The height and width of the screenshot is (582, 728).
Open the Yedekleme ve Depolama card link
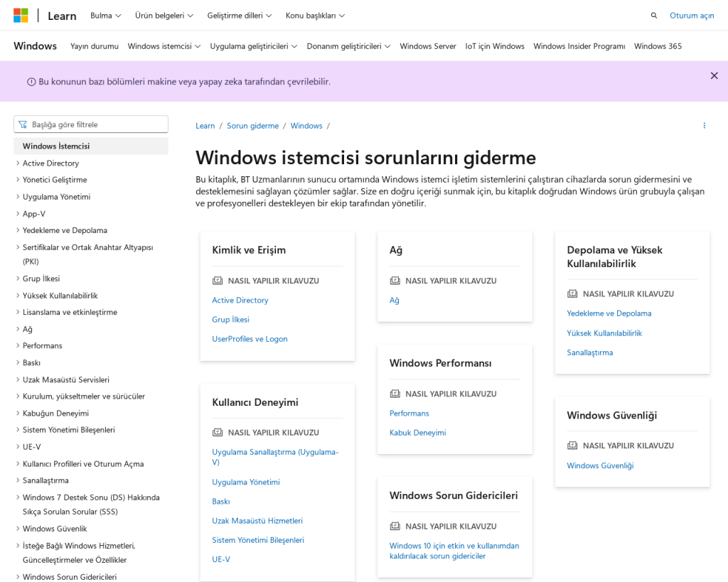click(x=609, y=313)
